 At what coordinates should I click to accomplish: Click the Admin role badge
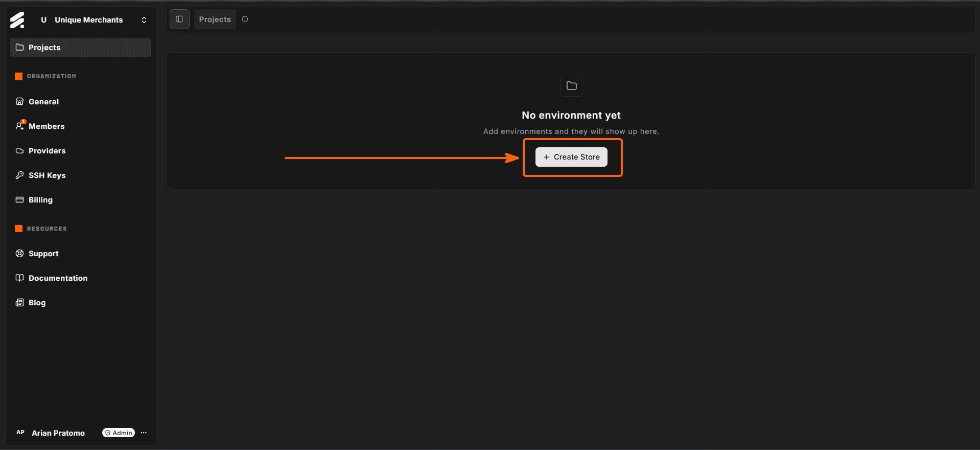click(x=119, y=433)
